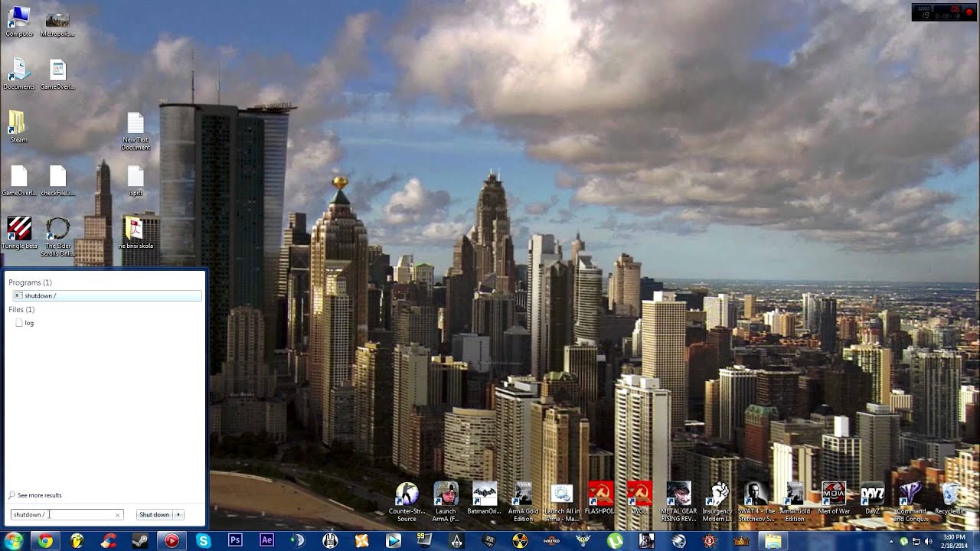Click the red circular play taskbar icon
Viewport: 980px width, 551px height.
coord(171,541)
